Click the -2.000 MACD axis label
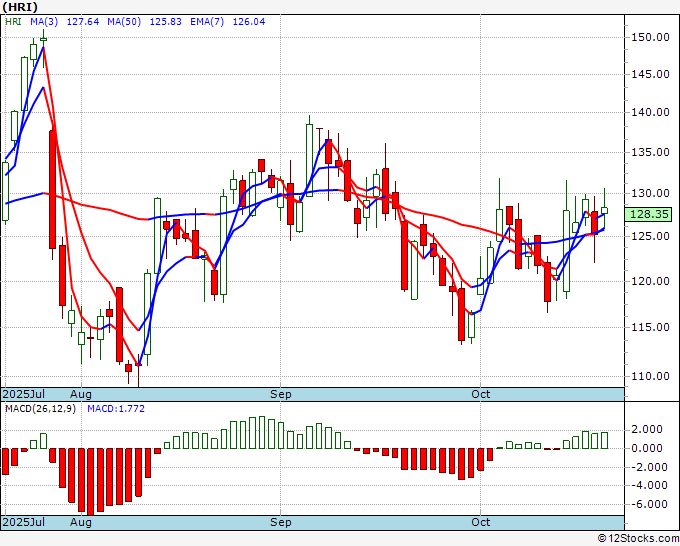Viewport: 680px width, 546px height. click(x=647, y=467)
